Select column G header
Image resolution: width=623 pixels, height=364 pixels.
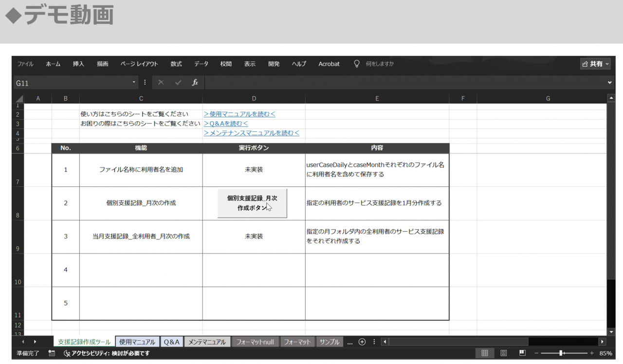548,99
